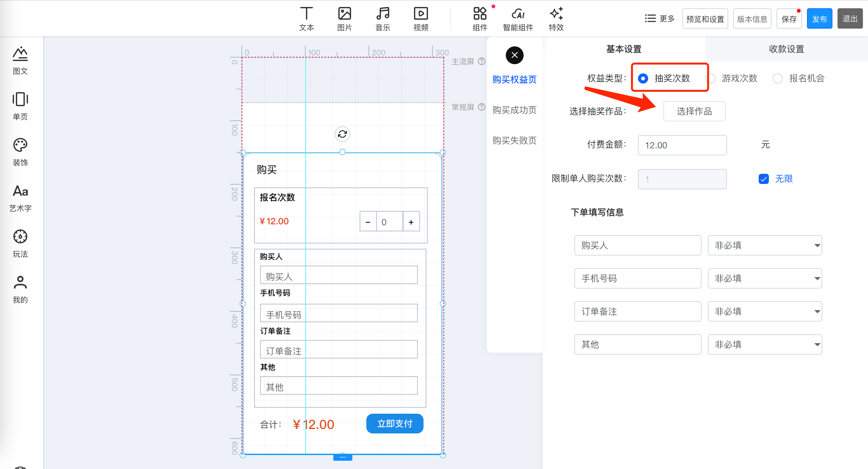Click the 选择作品 button
This screenshot has width=868, height=469.
click(x=694, y=111)
